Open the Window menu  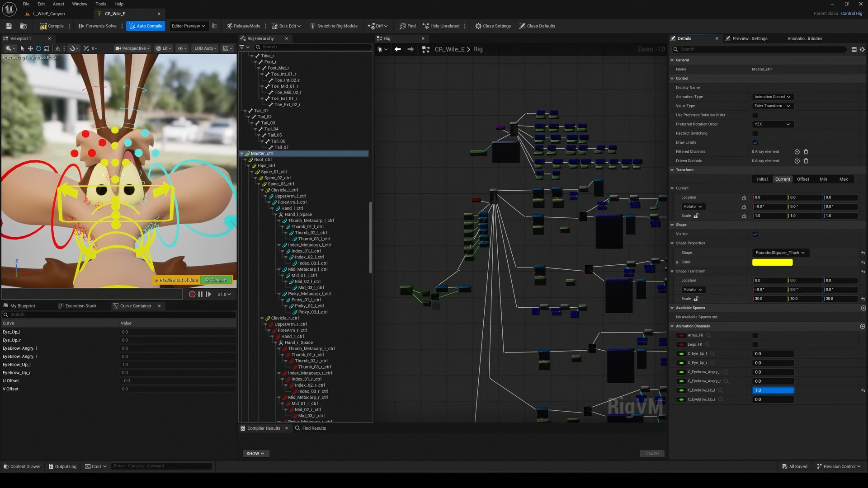tap(80, 4)
